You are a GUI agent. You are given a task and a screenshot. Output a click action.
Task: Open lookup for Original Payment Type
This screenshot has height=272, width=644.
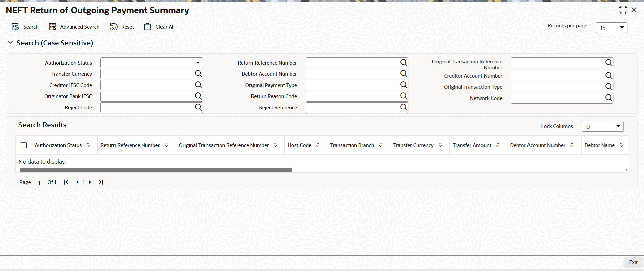point(404,85)
